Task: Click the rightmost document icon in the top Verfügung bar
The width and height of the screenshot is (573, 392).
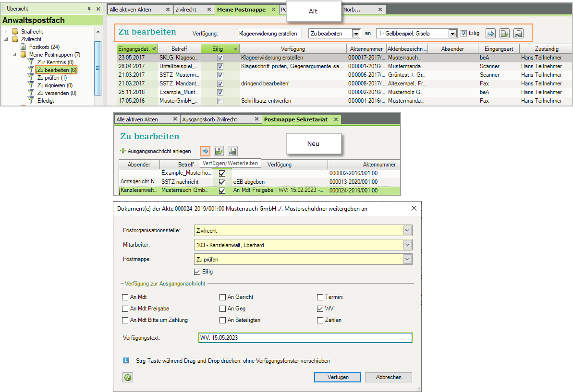Action: coord(518,34)
